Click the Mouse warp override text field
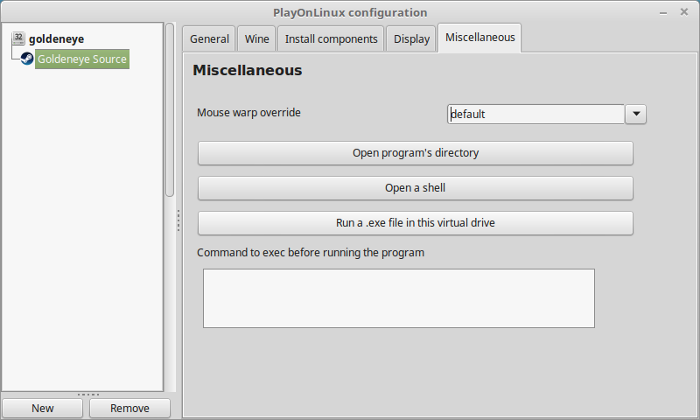 (x=536, y=114)
